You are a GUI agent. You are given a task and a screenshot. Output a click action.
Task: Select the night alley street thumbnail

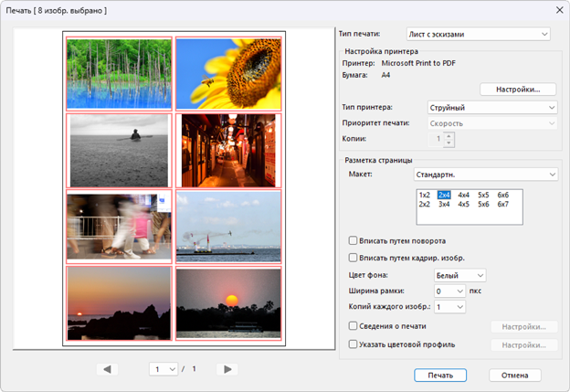coord(228,150)
